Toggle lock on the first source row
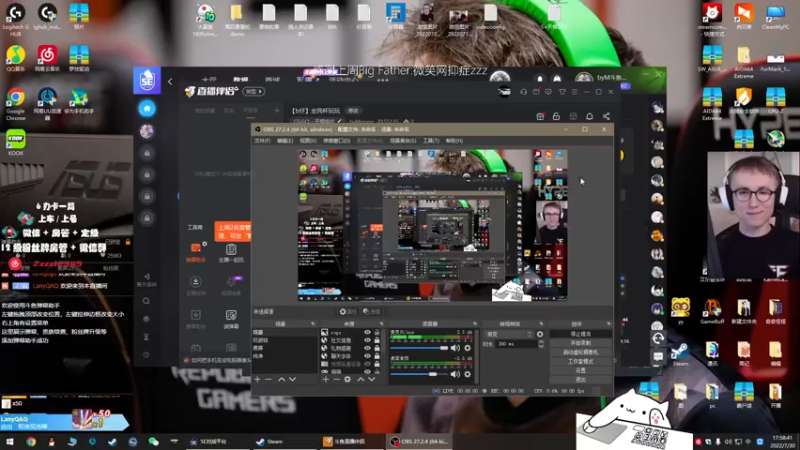Image resolution: width=800 pixels, height=450 pixels. coord(377,332)
